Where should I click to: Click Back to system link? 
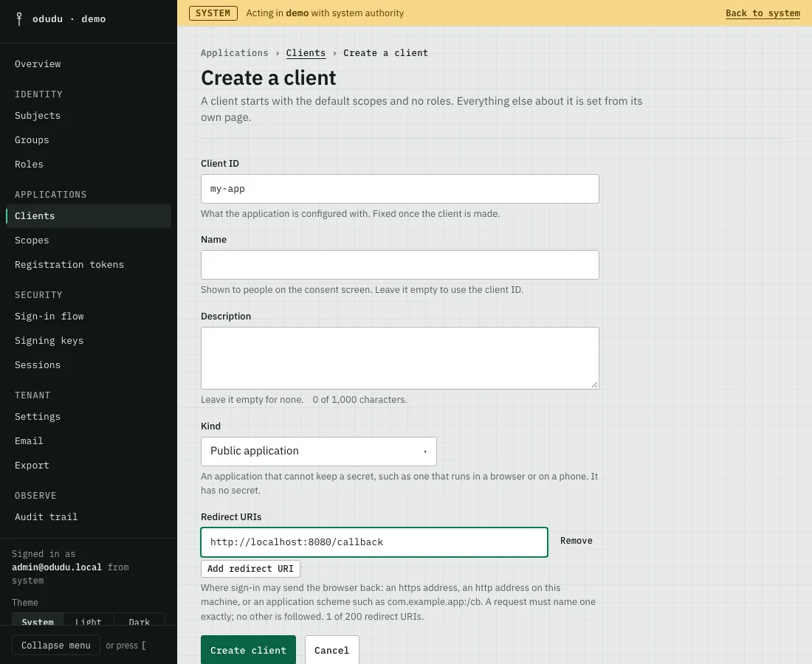pos(763,13)
